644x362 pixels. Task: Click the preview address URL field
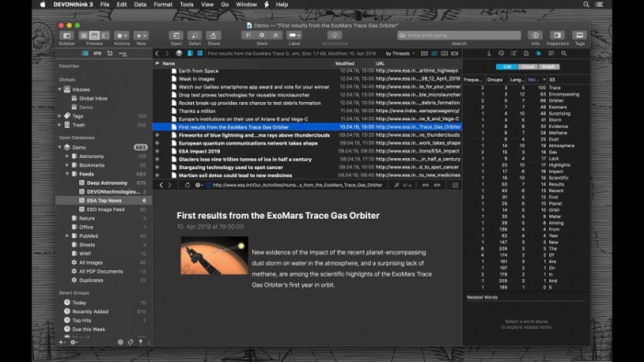pyautogui.click(x=297, y=186)
